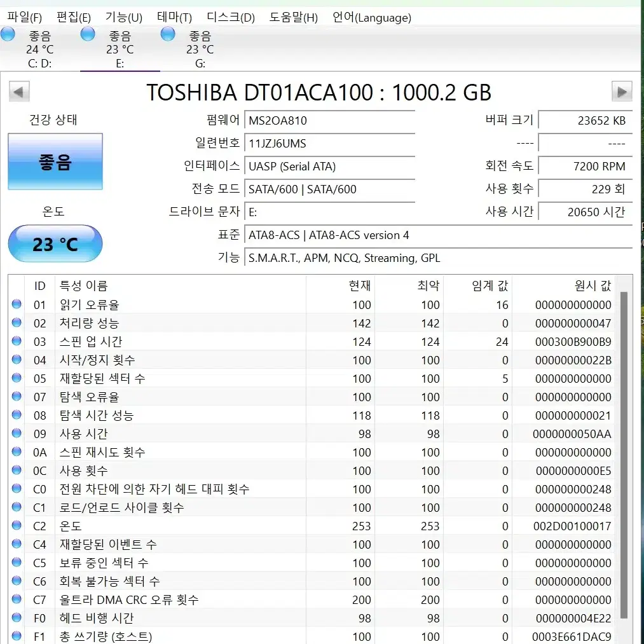Image resolution: width=644 pixels, height=644 pixels.
Task: Select the G: disk tab
Action: [x=200, y=48]
